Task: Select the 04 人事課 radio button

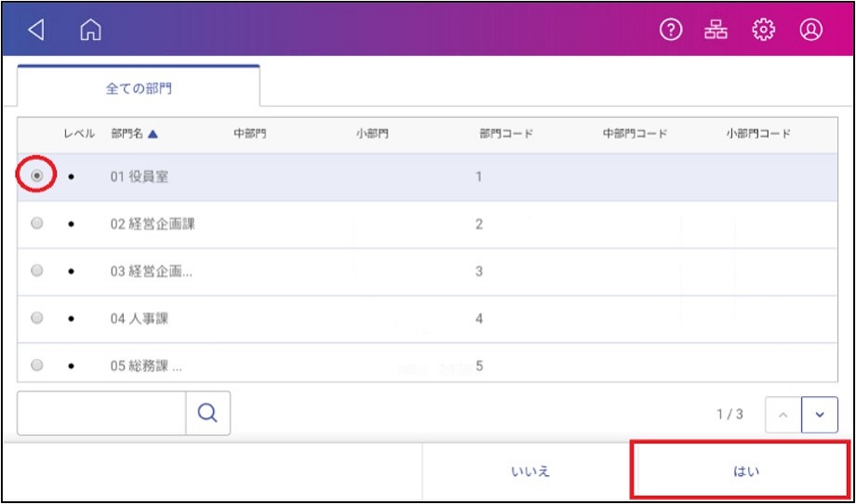Action: [36, 317]
